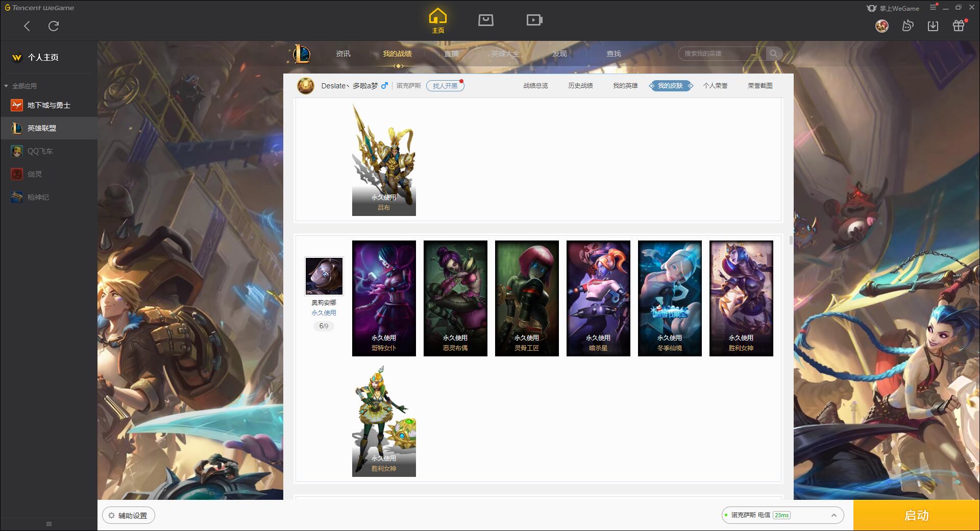Image resolution: width=980 pixels, height=531 pixels.
Task: Select 地下城与勇士 in the sidebar
Action: [48, 105]
